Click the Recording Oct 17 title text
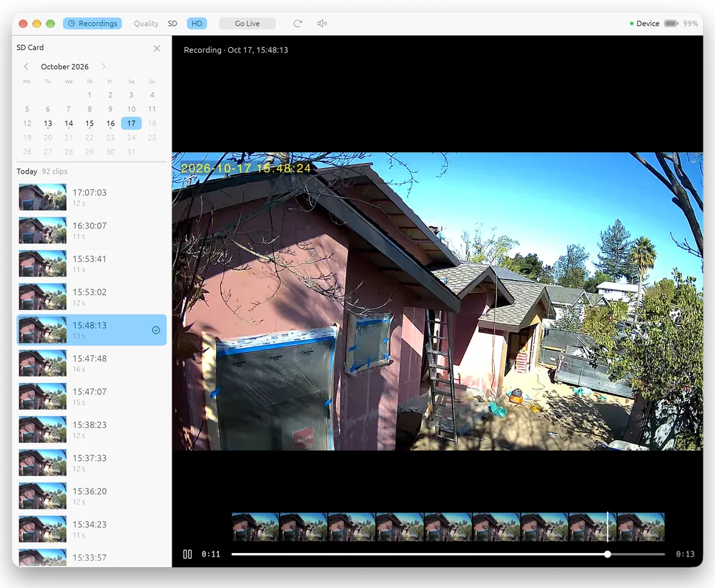The height and width of the screenshot is (588, 715). pos(236,50)
